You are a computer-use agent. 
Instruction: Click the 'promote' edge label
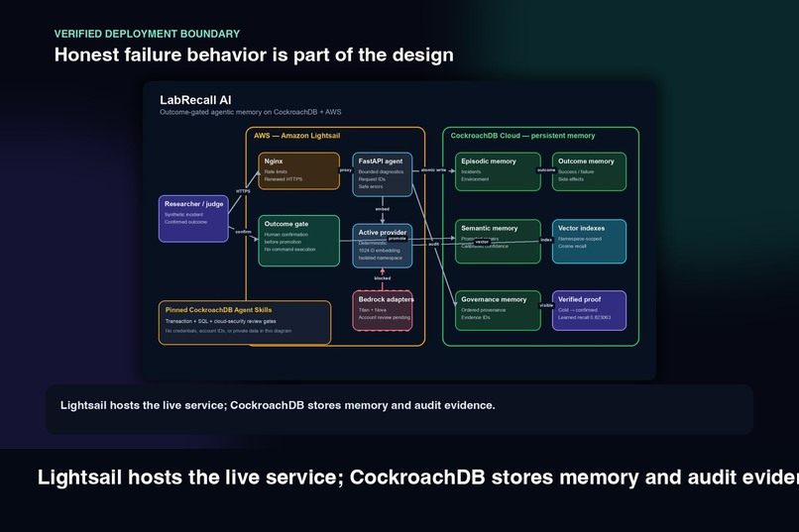(397, 238)
